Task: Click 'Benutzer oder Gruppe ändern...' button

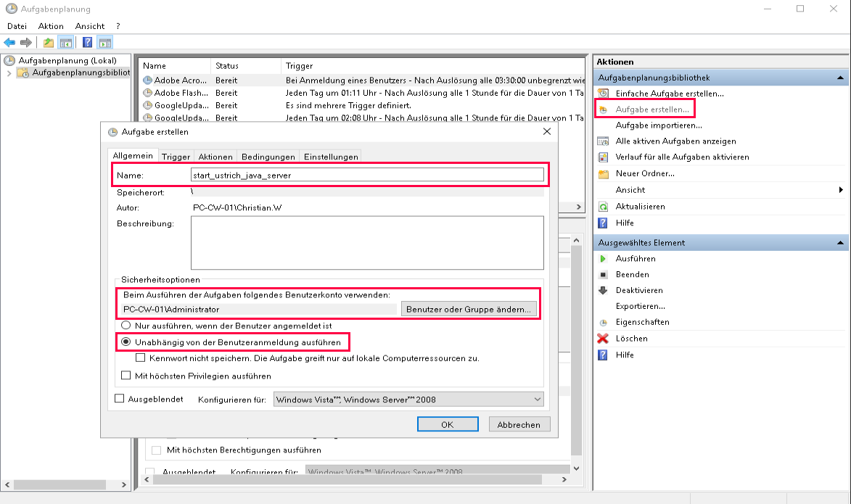Action: pyautogui.click(x=469, y=310)
